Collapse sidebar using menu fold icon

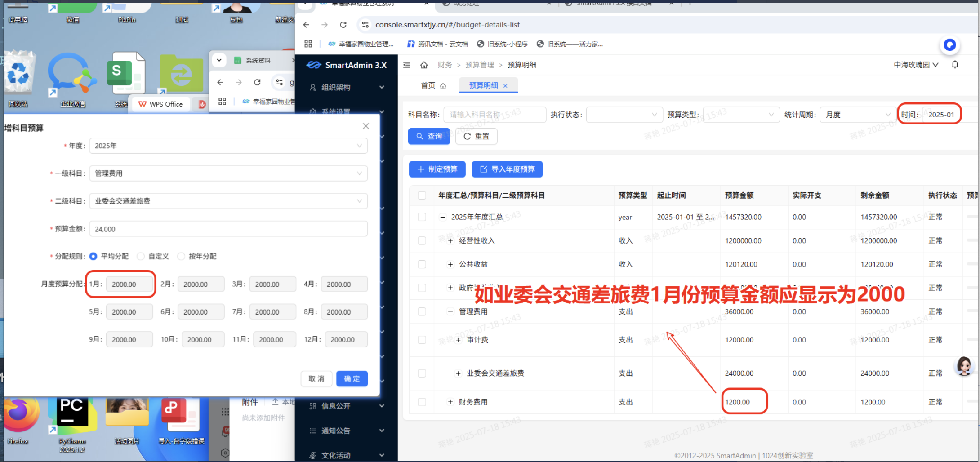[407, 65]
